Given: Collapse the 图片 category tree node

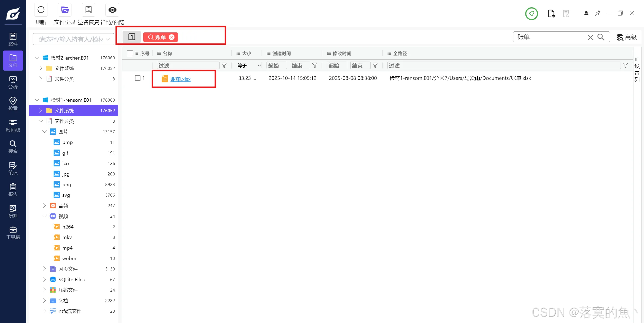Looking at the screenshot, I should click(x=45, y=132).
